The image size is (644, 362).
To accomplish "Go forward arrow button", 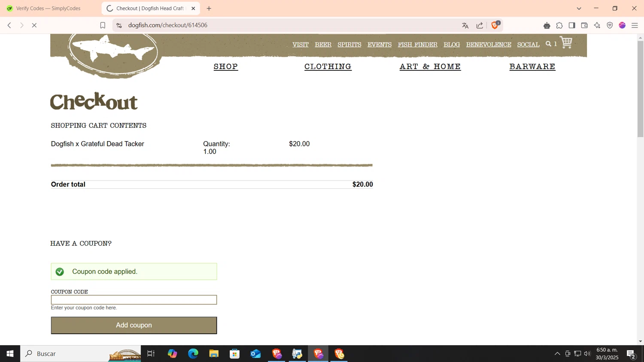I will tap(21, 25).
